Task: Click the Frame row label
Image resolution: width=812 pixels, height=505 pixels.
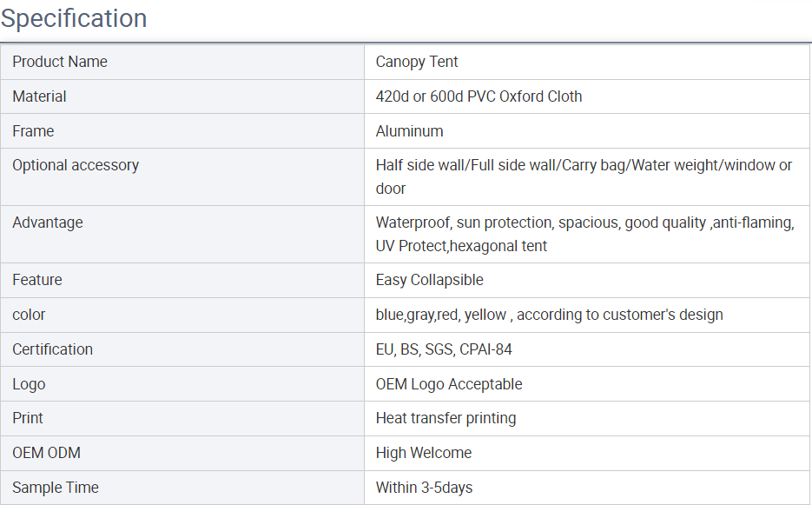Action: pyautogui.click(x=33, y=131)
